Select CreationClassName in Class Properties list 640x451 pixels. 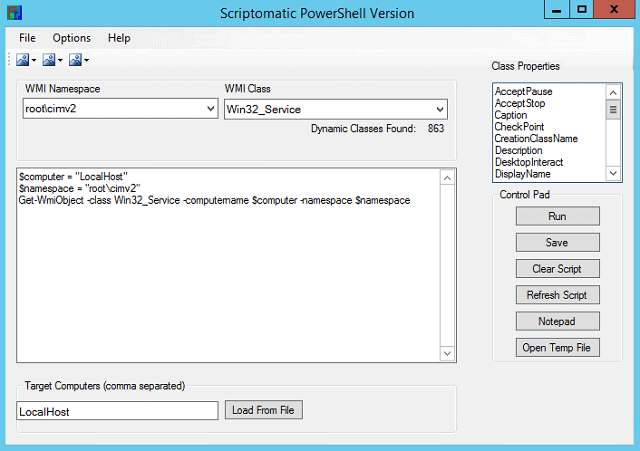point(536,139)
